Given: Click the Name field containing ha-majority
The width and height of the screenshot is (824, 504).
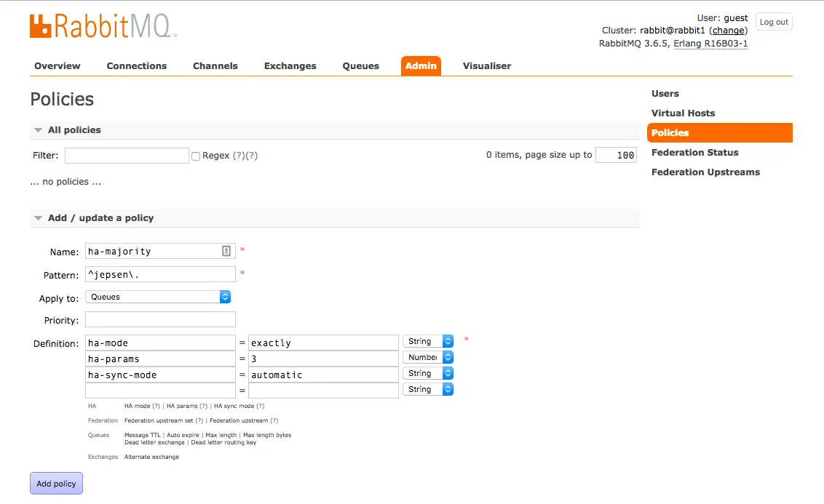Looking at the screenshot, I should [160, 251].
